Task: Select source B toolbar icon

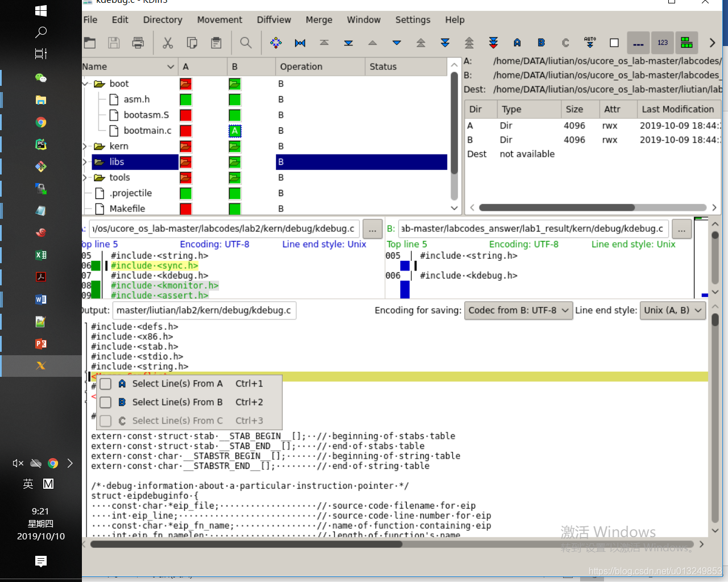Action: [x=541, y=43]
